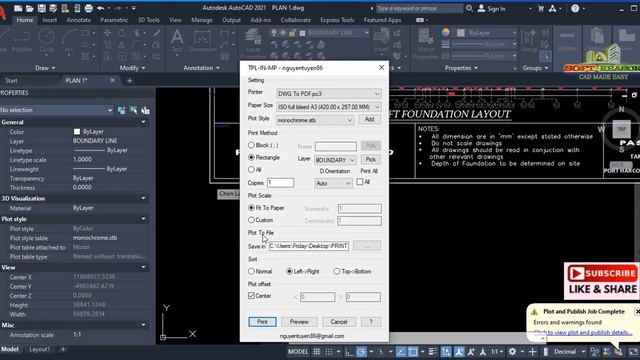Image resolution: width=640 pixels, height=360 pixels.
Task: Collapse the Plot style section in Properties
Action: [143, 219]
